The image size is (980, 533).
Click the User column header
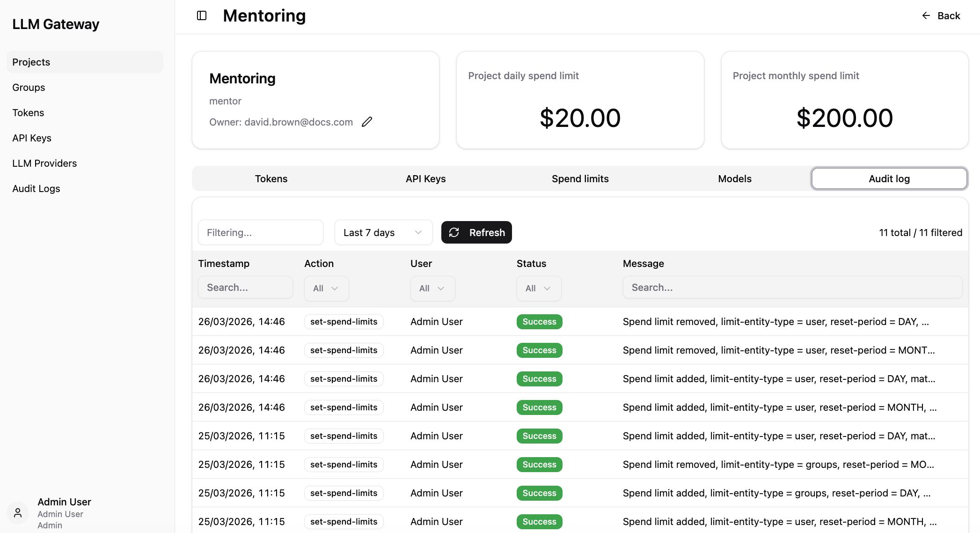point(421,263)
